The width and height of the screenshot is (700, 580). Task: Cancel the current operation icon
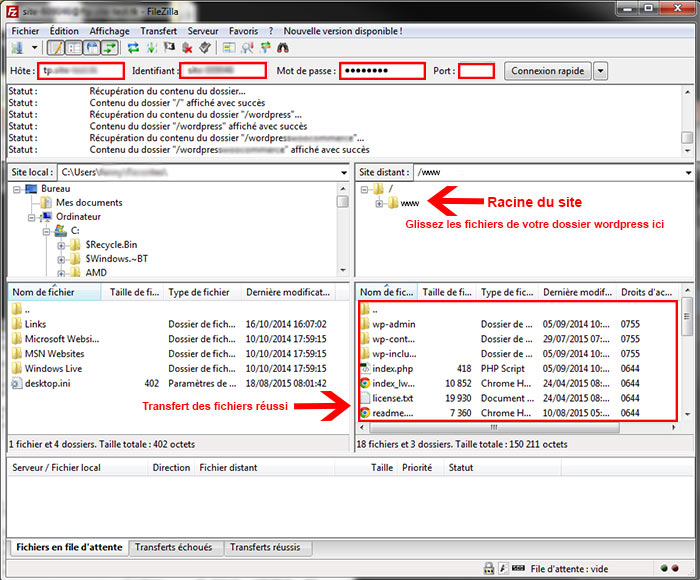169,47
